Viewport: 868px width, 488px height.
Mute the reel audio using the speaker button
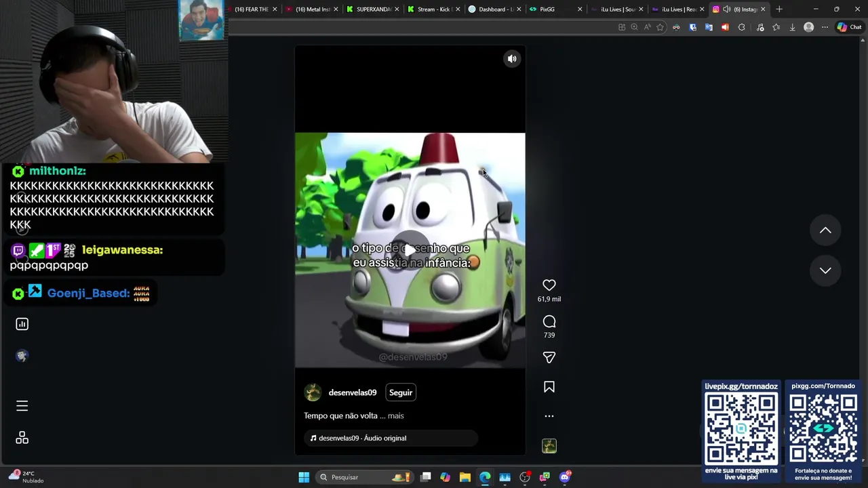click(512, 59)
